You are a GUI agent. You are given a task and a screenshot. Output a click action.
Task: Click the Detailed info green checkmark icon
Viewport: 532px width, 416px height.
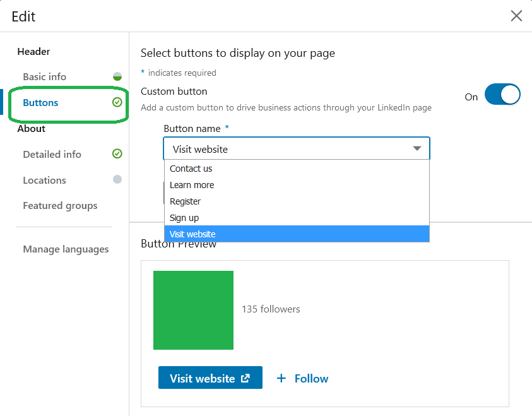(x=117, y=153)
